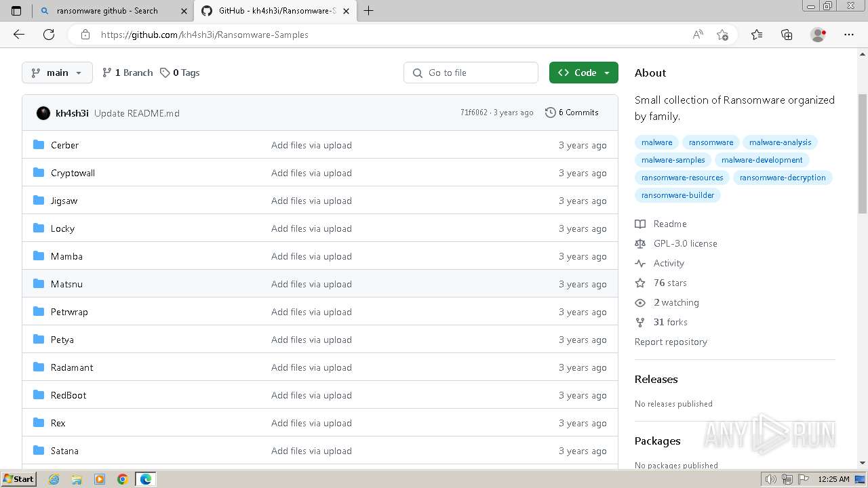Open the Mamba folder
Viewport: 868px width, 488px height.
66,256
